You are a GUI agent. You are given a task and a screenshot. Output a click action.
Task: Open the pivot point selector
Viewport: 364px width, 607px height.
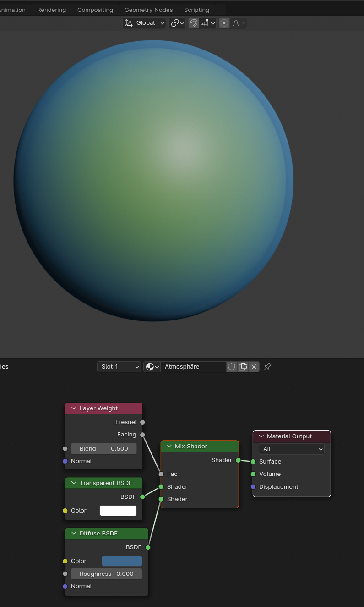click(177, 23)
